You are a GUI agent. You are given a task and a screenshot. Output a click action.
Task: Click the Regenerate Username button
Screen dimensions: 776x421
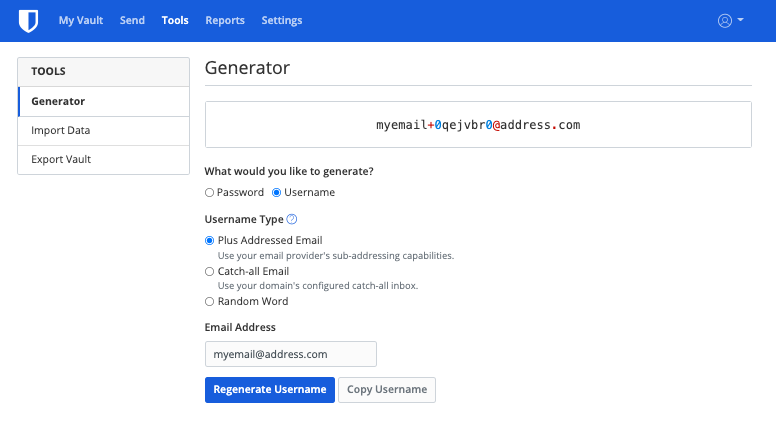click(270, 390)
